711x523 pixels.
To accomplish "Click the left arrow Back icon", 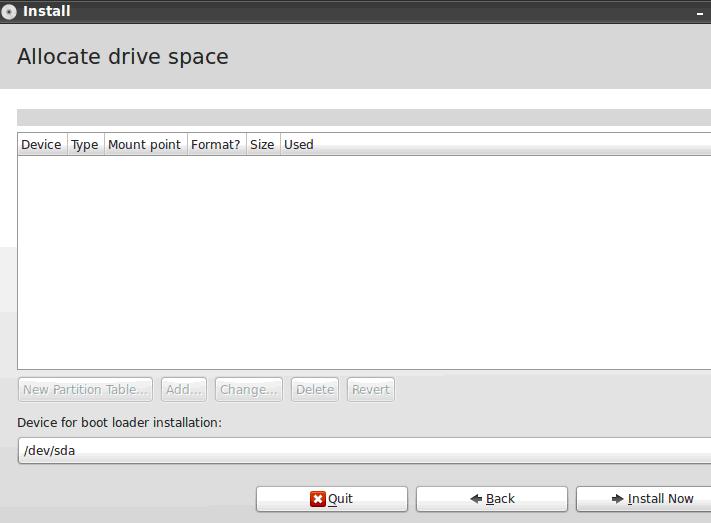I will click(476, 499).
